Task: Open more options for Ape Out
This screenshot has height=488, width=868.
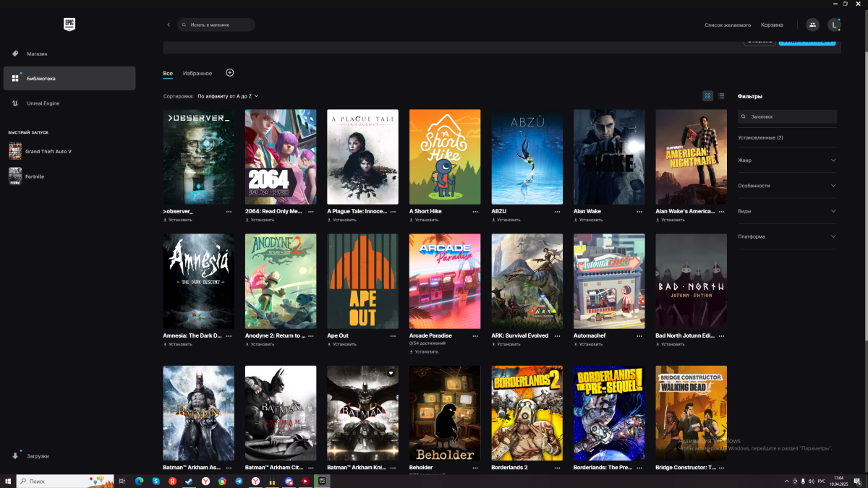Action: pos(393,336)
